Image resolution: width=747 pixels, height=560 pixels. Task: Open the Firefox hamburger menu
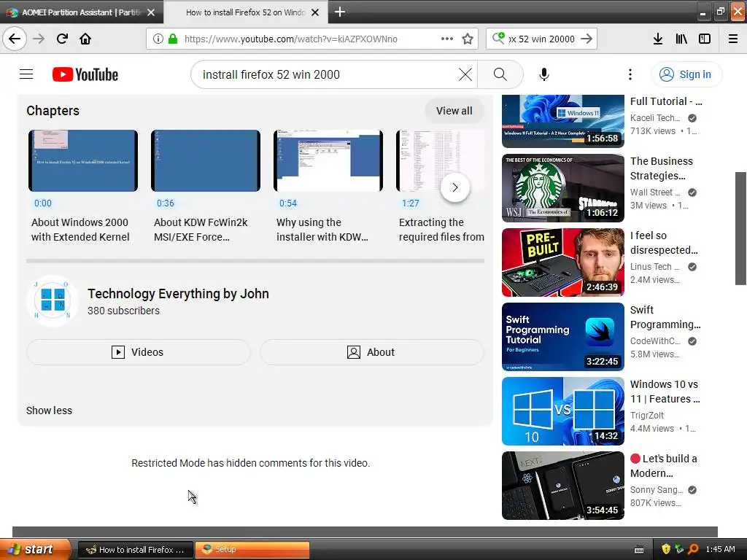[733, 39]
